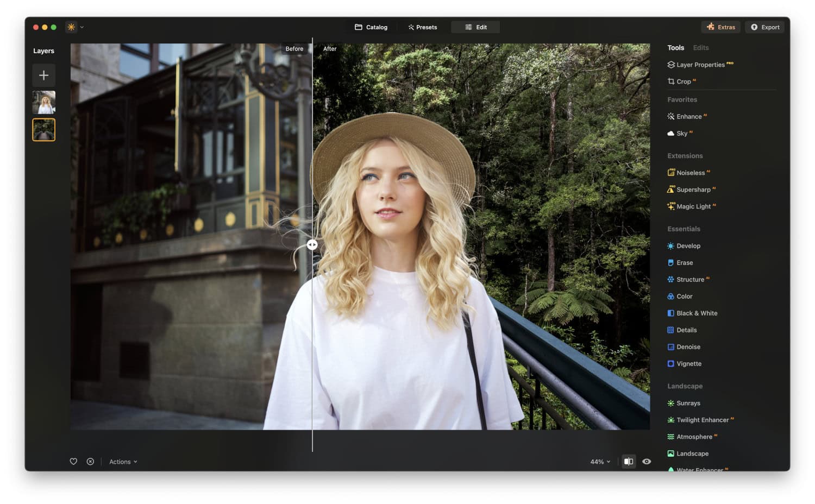Toggle the before/after comparison view
The image size is (815, 504).
[629, 461]
